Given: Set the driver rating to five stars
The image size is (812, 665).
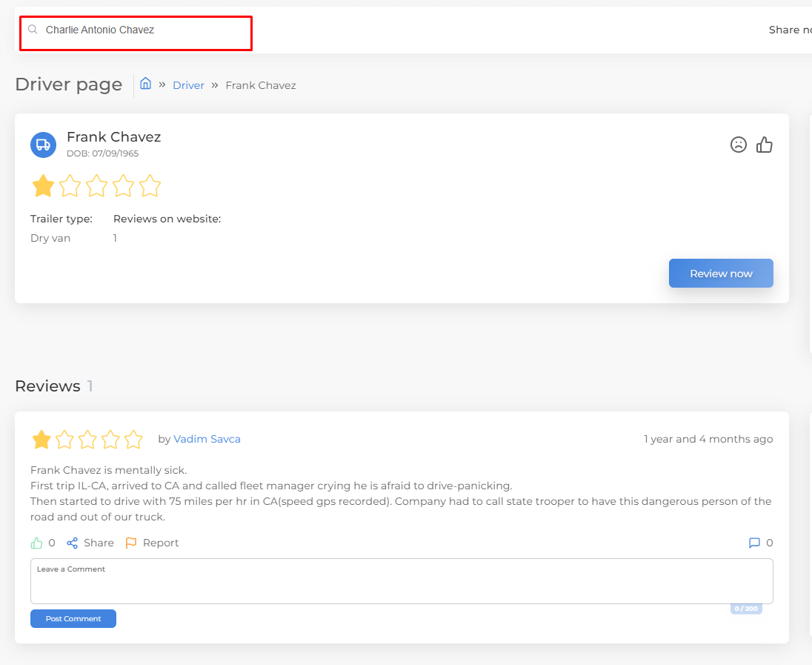Looking at the screenshot, I should pos(150,185).
